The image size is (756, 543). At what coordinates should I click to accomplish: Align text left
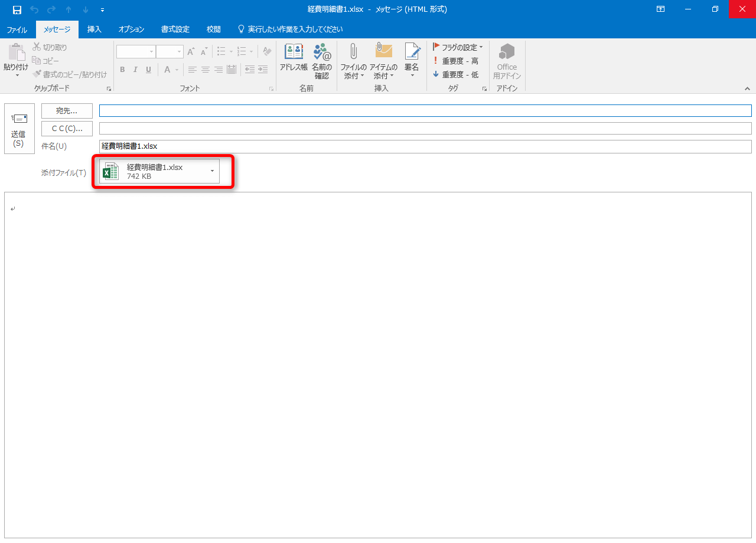tap(193, 70)
